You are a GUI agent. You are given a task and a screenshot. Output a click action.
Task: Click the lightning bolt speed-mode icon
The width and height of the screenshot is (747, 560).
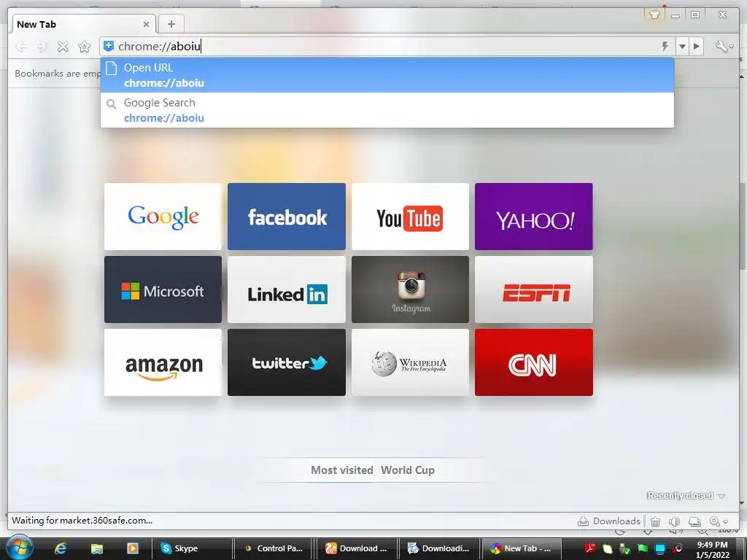point(665,46)
